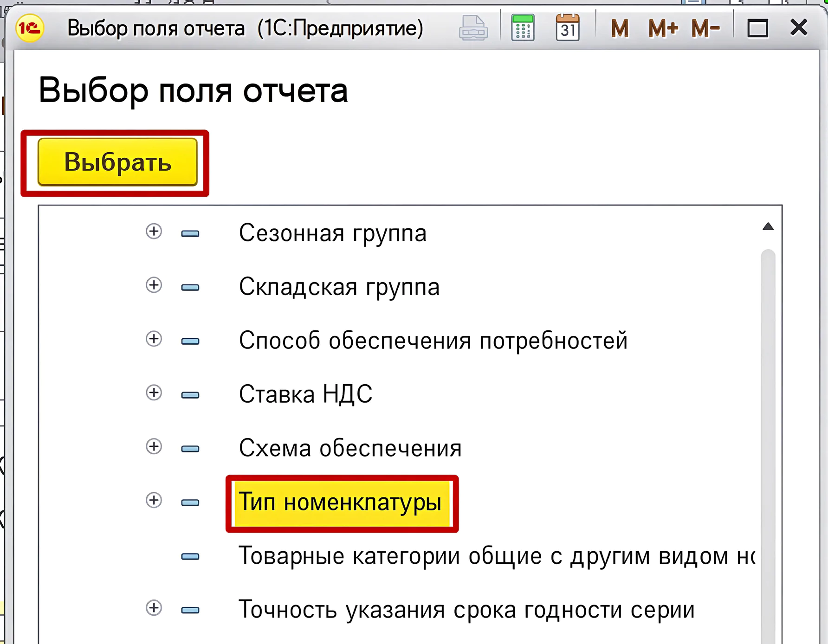Expand the Тип номенклатуры node
Screen dimensions: 828x644
click(x=154, y=500)
